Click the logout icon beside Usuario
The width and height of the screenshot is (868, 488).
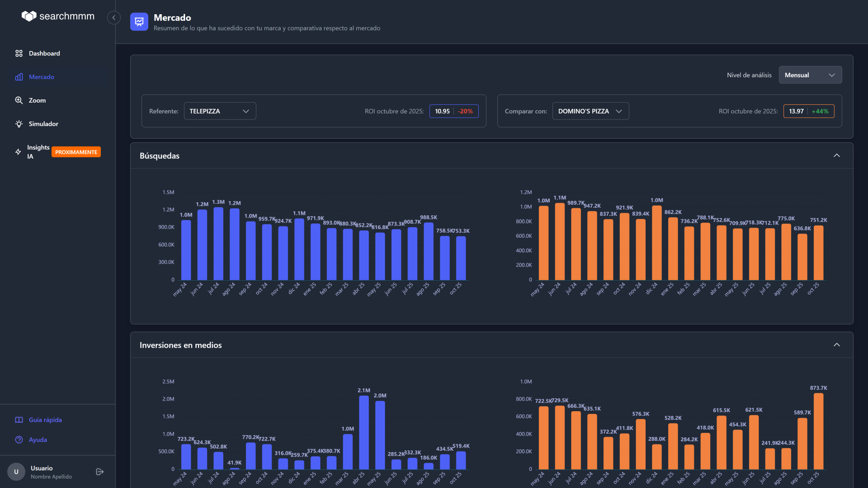pyautogui.click(x=100, y=472)
